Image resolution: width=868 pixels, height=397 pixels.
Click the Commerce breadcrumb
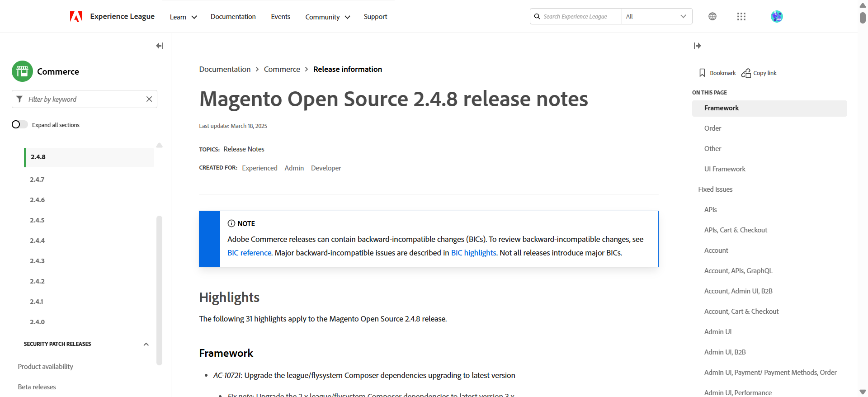click(282, 69)
